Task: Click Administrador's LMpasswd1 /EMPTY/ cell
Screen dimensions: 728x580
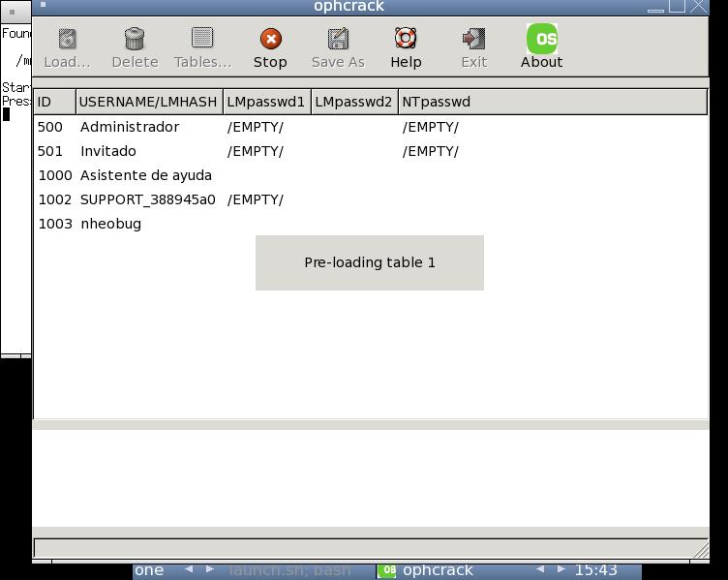Action: click(255, 127)
